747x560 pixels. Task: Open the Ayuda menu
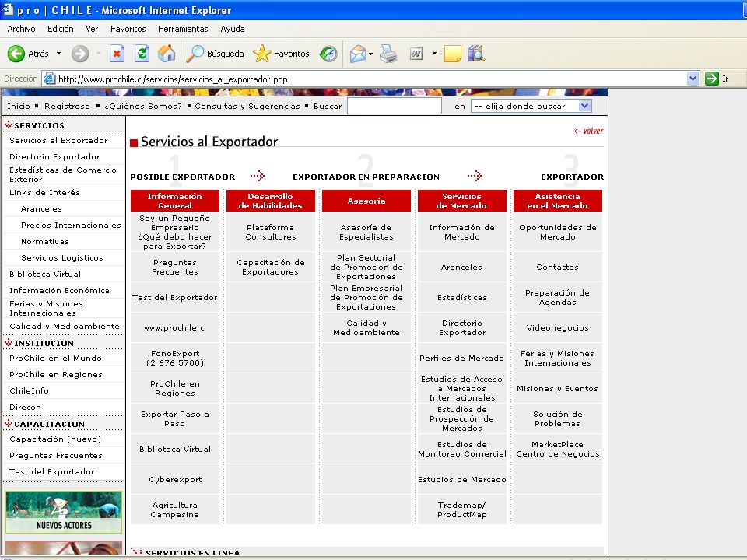[x=233, y=29]
